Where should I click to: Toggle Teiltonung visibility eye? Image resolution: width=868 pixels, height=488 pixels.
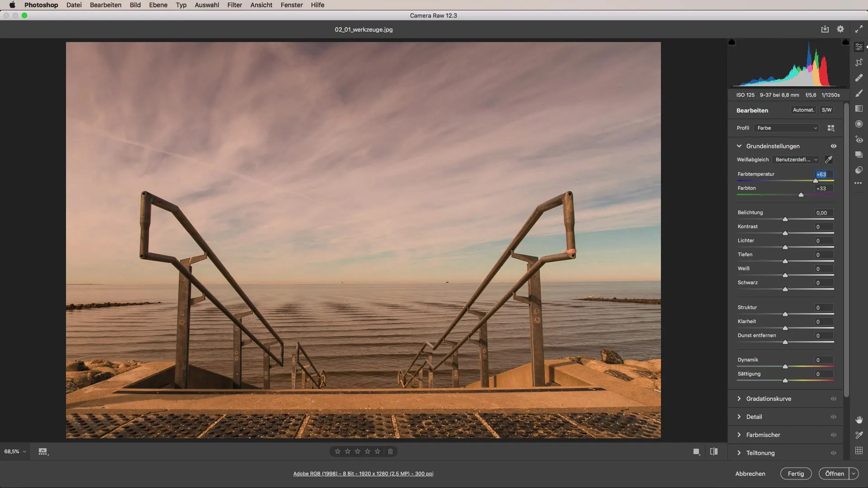point(834,453)
